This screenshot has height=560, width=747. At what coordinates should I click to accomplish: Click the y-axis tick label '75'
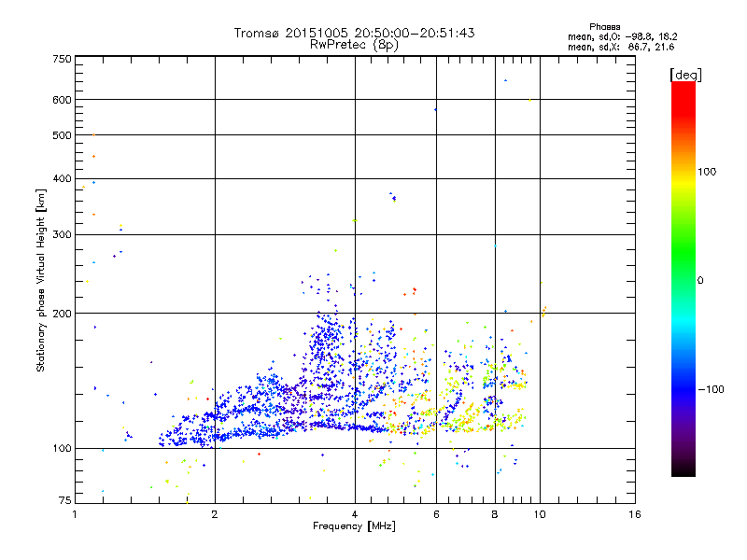tap(65, 500)
